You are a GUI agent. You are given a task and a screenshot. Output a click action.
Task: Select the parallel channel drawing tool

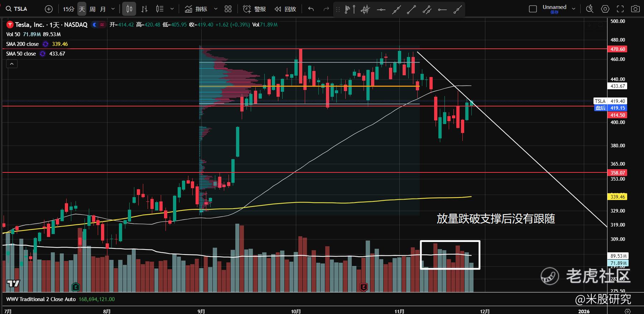tap(427, 9)
